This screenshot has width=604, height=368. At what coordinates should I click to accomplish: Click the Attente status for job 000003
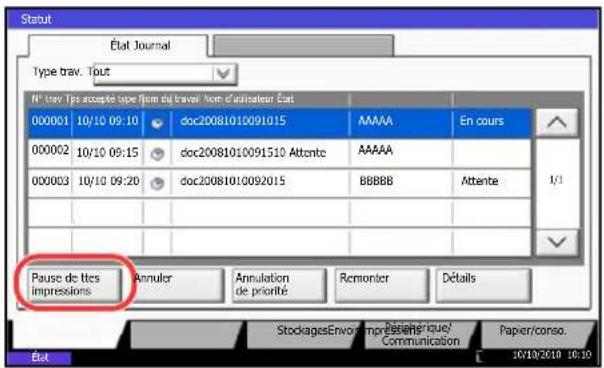point(480,181)
